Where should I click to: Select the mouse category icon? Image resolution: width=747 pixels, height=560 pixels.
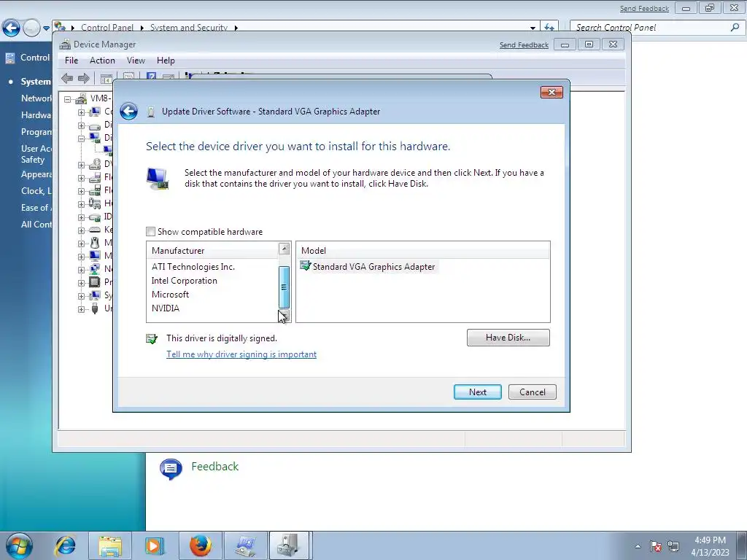(x=95, y=243)
